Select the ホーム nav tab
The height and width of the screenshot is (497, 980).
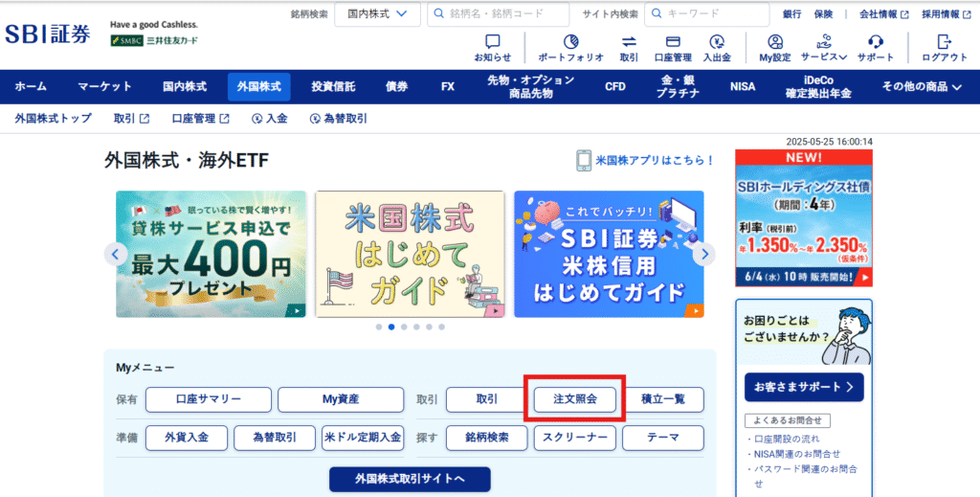(x=31, y=87)
